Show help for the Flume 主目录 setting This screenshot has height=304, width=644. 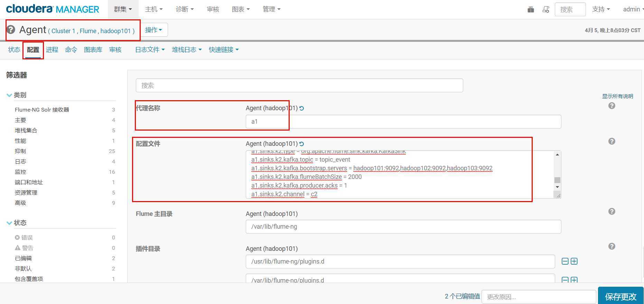click(x=612, y=211)
